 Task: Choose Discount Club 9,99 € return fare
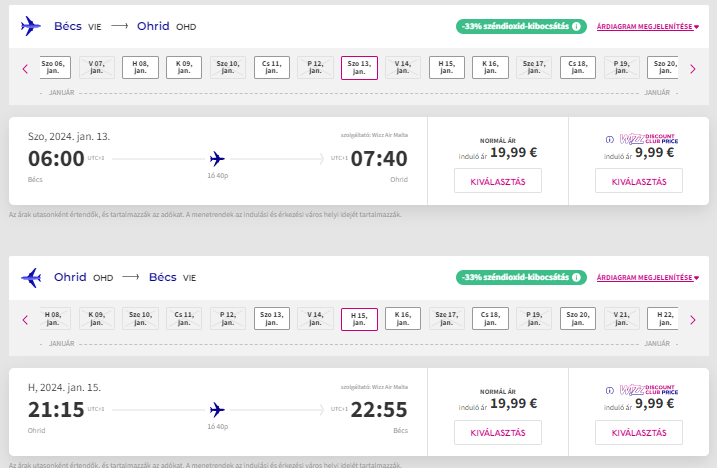[638, 432]
